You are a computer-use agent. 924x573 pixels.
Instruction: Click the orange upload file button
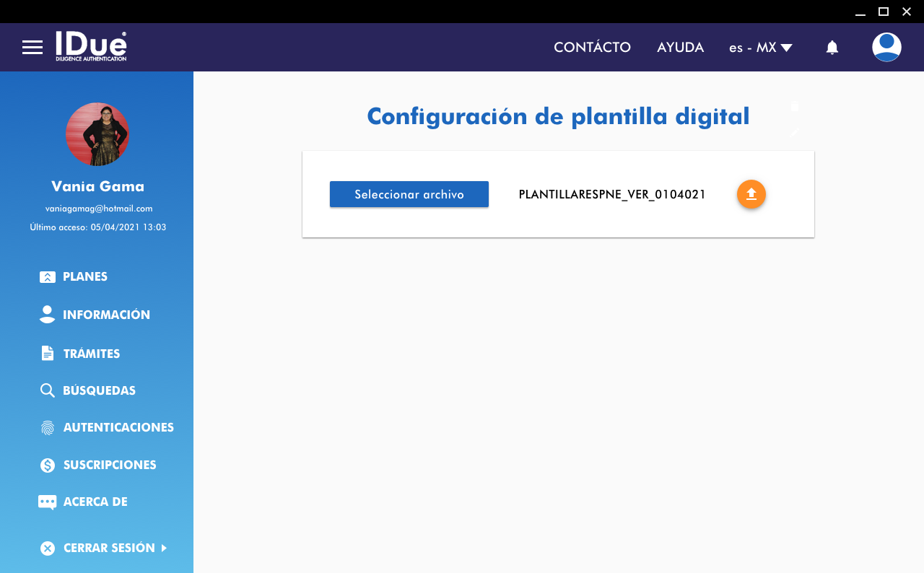tap(751, 194)
